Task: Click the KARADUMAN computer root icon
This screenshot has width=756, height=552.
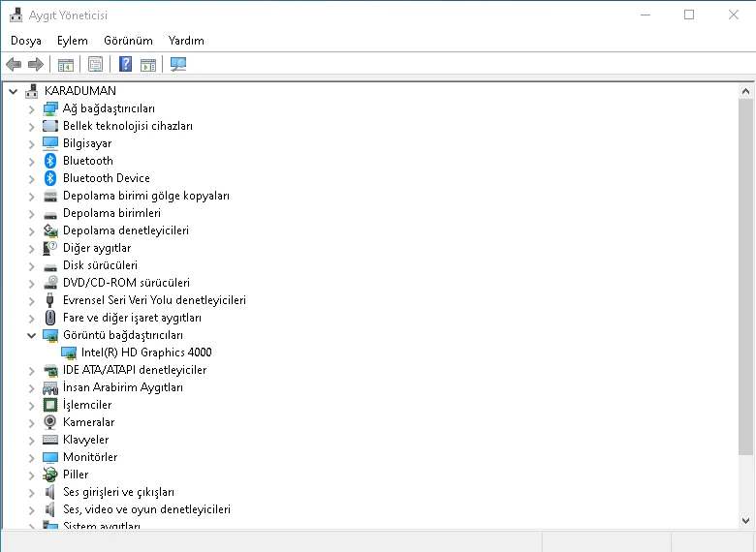Action: (32, 91)
